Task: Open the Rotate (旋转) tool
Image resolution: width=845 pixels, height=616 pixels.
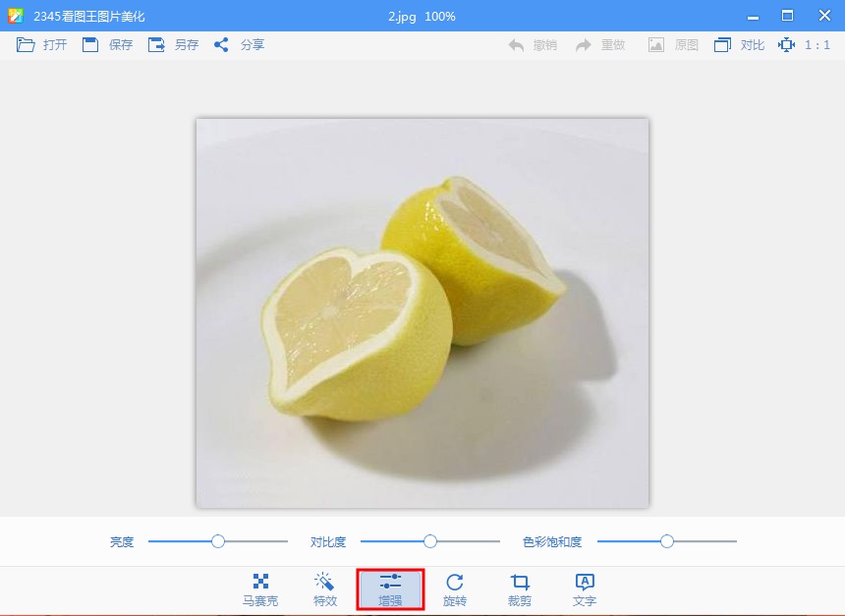Action: tap(455, 589)
